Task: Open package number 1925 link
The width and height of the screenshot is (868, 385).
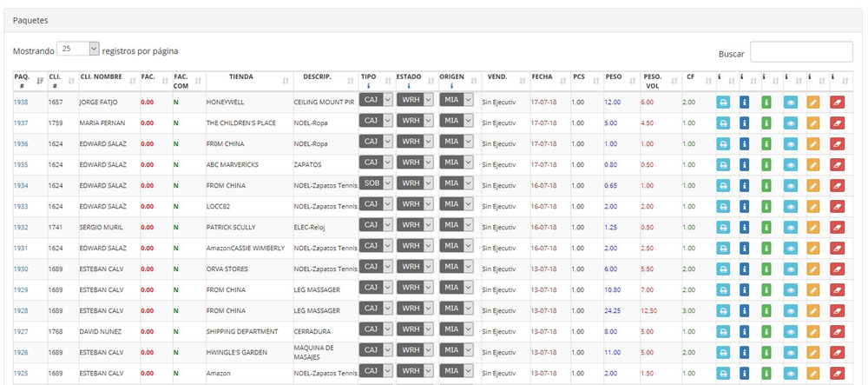Action: click(21, 374)
